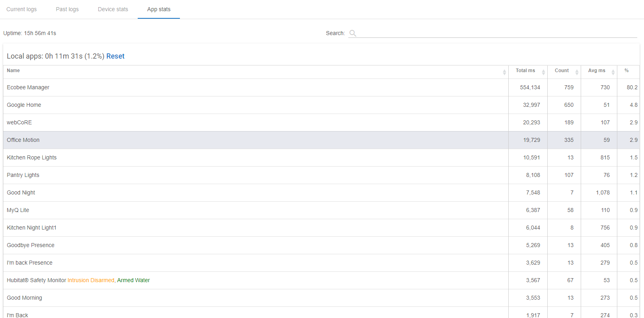Select the Good Night app
The width and height of the screenshot is (644, 318).
21,192
